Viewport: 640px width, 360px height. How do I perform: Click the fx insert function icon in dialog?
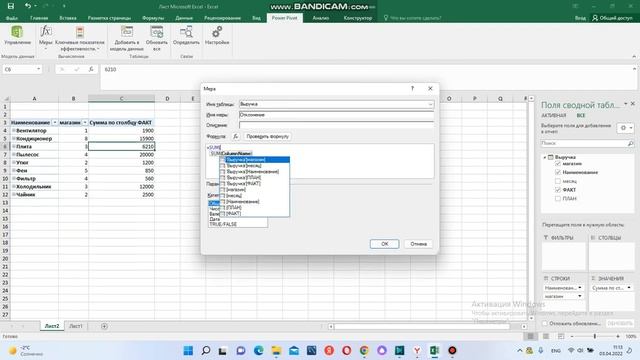coord(236,136)
